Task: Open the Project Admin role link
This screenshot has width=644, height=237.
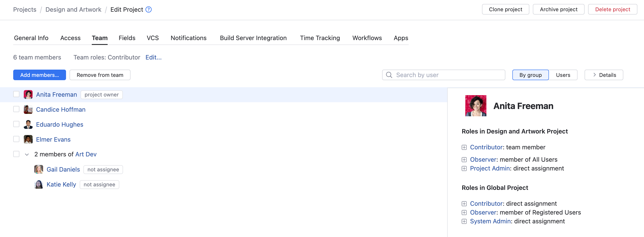Action: click(490, 169)
